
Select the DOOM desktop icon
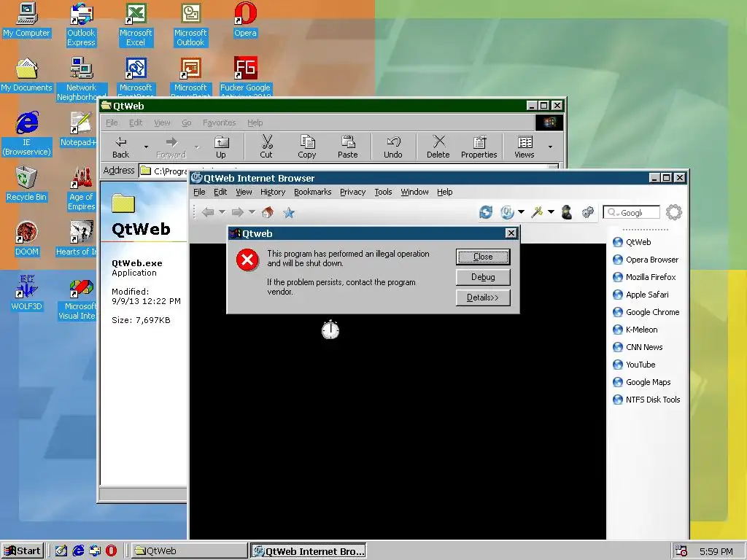[27, 238]
